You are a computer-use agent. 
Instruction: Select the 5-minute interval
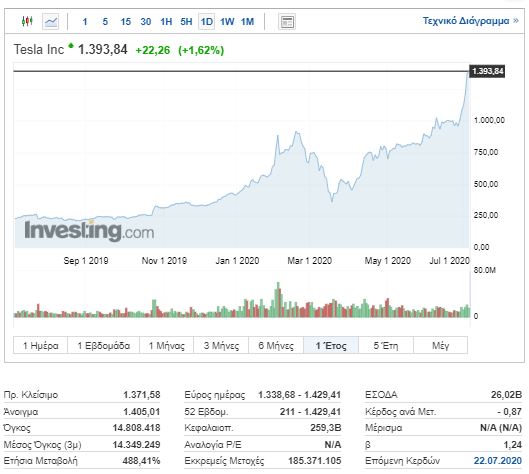pos(105,22)
